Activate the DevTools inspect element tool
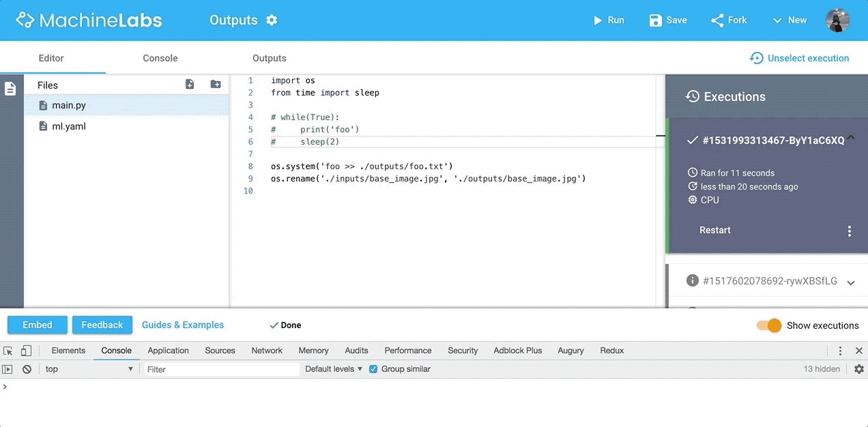The image size is (868, 427). [x=8, y=350]
